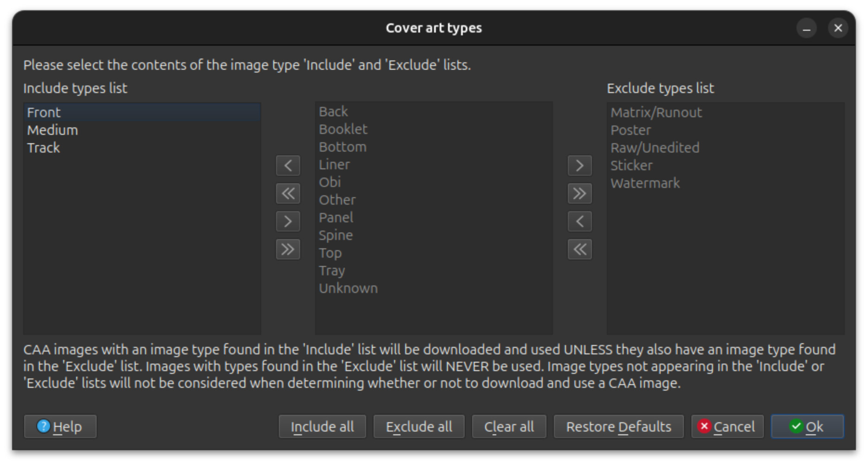The image size is (868, 465).
Task: Click single right arrow beside Include list
Action: 288,221
